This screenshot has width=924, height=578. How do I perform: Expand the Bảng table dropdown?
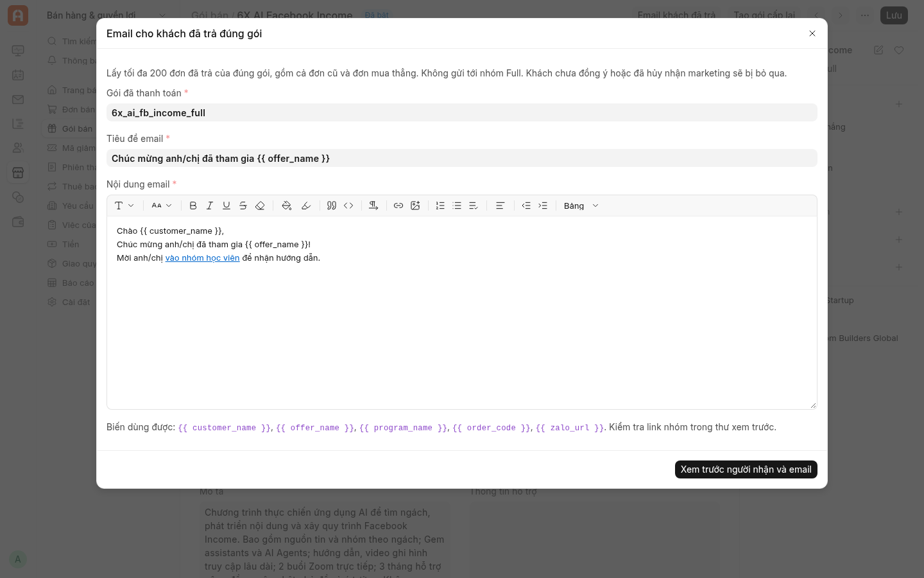coord(581,206)
